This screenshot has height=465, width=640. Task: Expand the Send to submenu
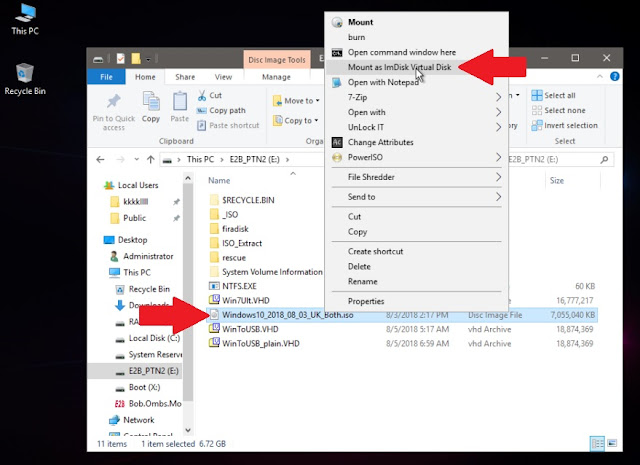coord(416,197)
